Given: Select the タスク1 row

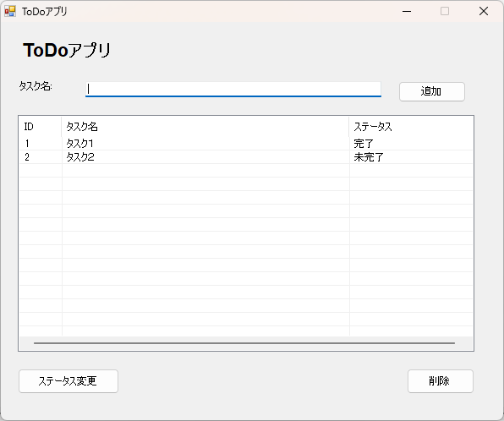Looking at the screenshot, I should pos(246,144).
